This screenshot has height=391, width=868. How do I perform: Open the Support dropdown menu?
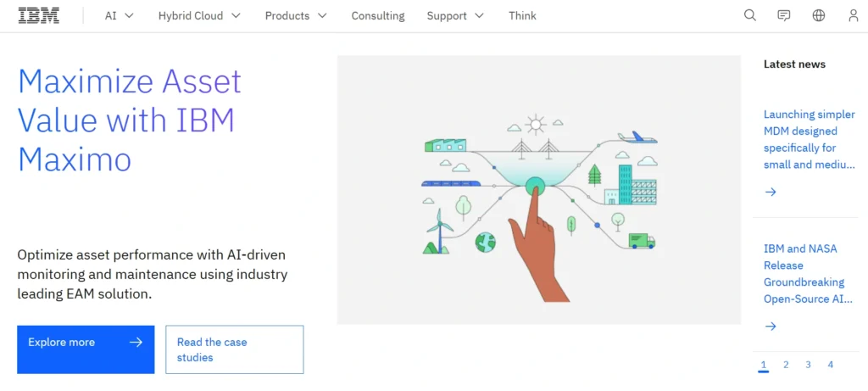(455, 15)
